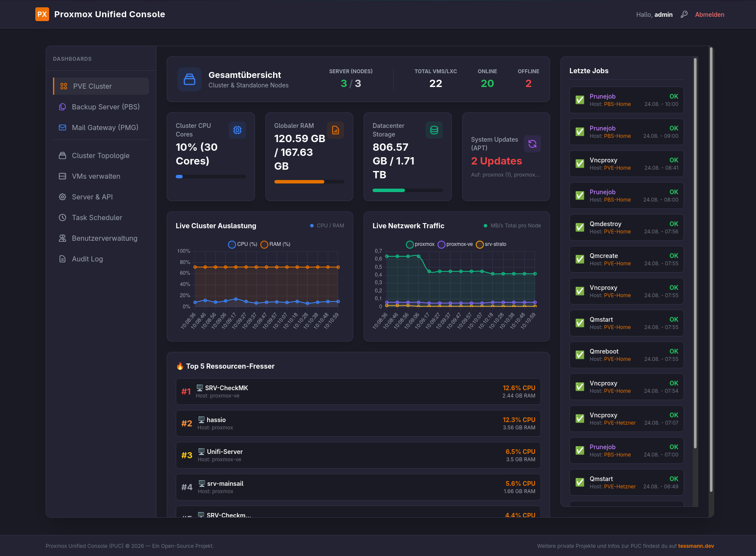
Task: Open the SRV-CheckMK resource row
Action: click(358, 391)
